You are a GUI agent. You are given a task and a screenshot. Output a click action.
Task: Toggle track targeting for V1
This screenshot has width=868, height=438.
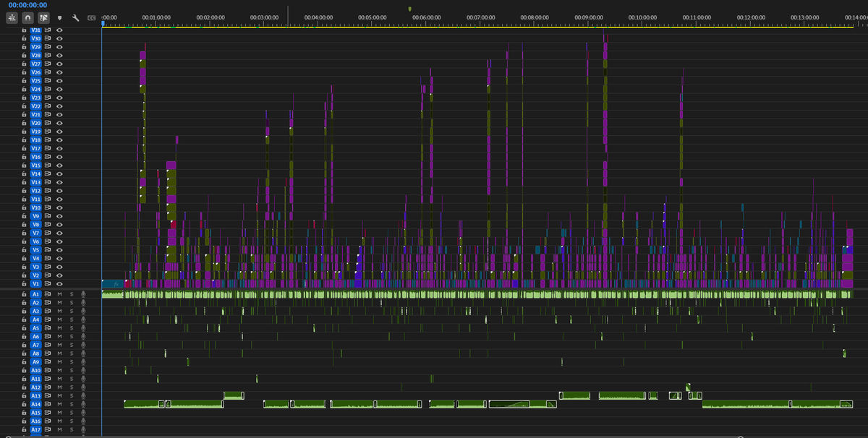pyautogui.click(x=36, y=284)
